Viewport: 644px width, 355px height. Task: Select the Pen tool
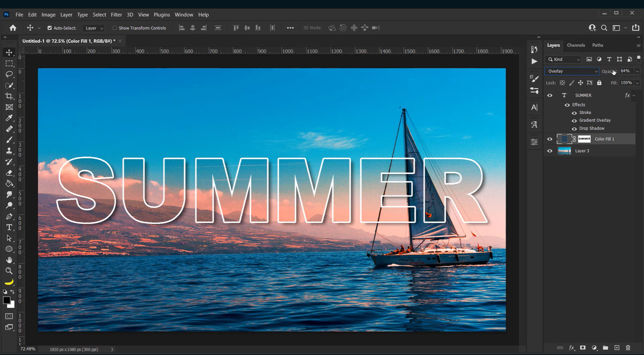[9, 217]
